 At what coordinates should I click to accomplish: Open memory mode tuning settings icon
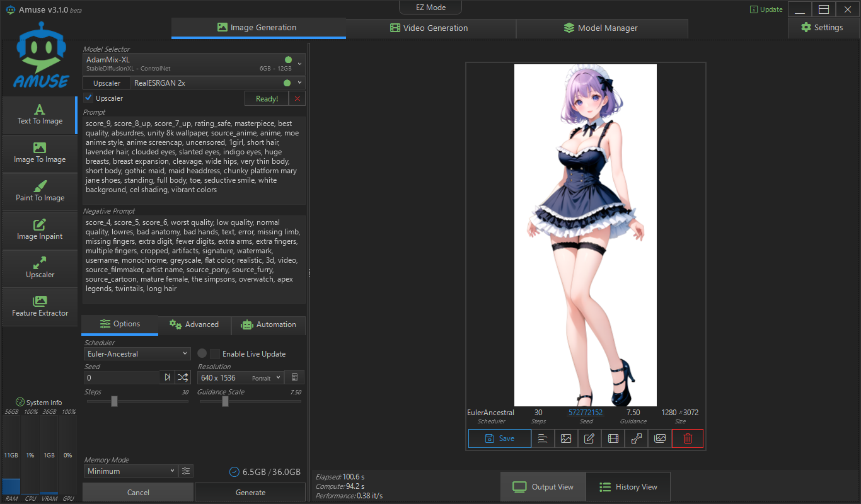[x=186, y=471]
